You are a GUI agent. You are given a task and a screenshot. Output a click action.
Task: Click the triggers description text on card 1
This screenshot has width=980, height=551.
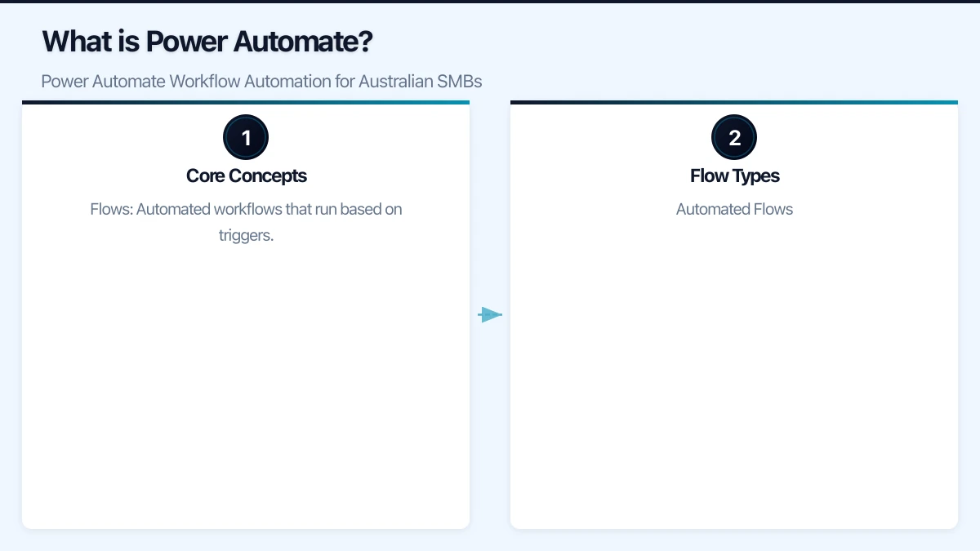pyautogui.click(x=246, y=221)
